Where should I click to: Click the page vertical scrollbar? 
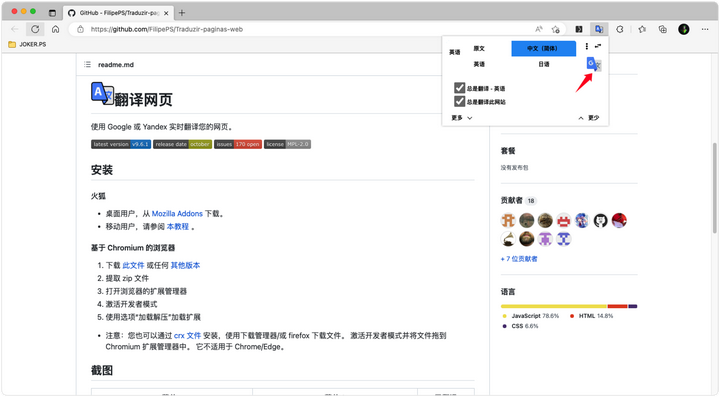click(714, 188)
